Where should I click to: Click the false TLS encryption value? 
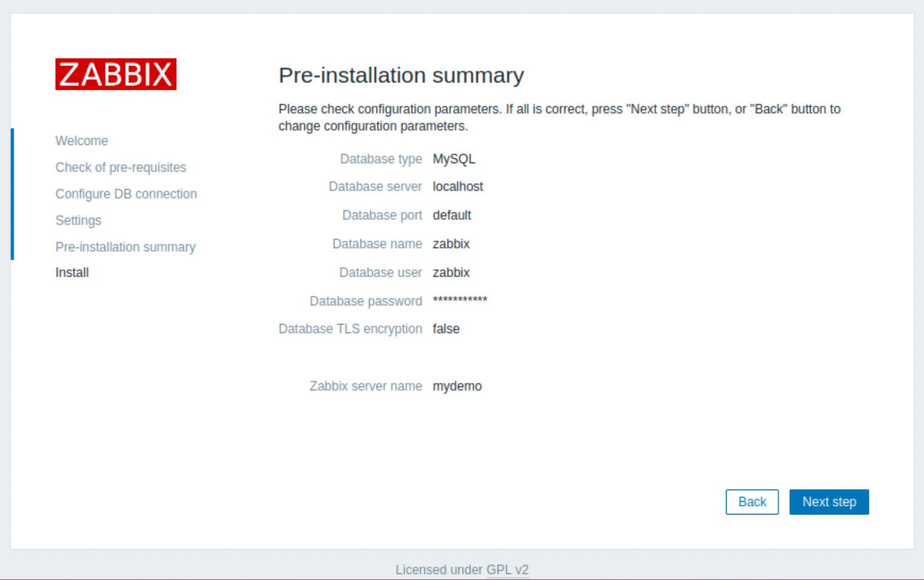(446, 329)
